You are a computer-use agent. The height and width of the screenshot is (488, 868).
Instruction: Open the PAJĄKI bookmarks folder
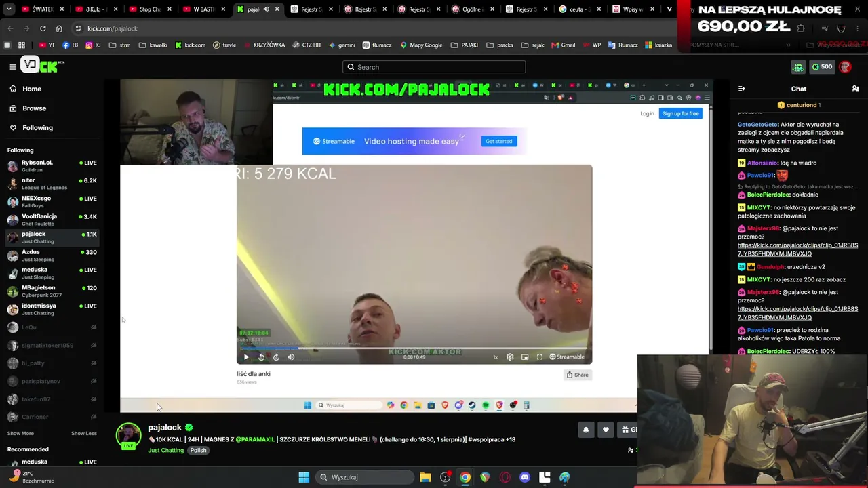464,45
